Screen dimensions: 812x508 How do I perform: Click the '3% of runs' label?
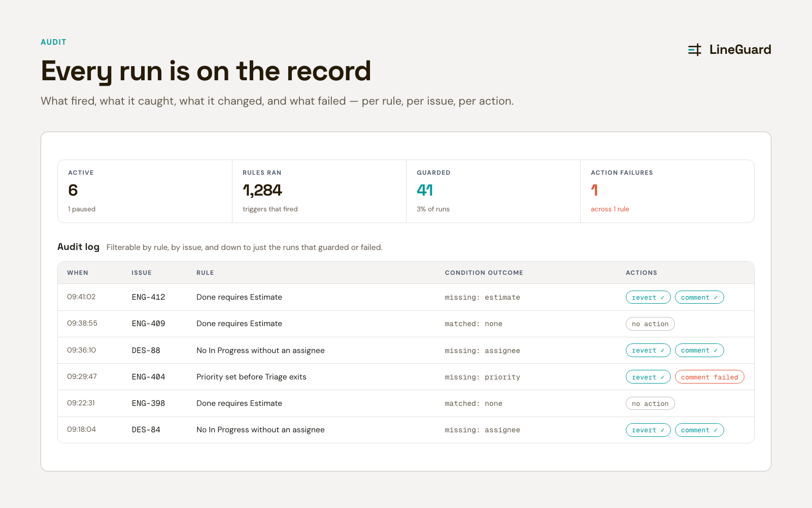coord(433,209)
